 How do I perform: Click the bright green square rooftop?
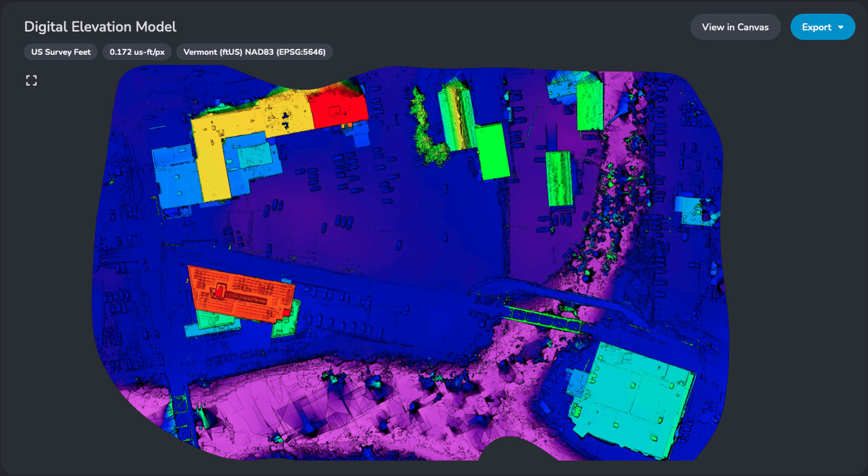494,151
